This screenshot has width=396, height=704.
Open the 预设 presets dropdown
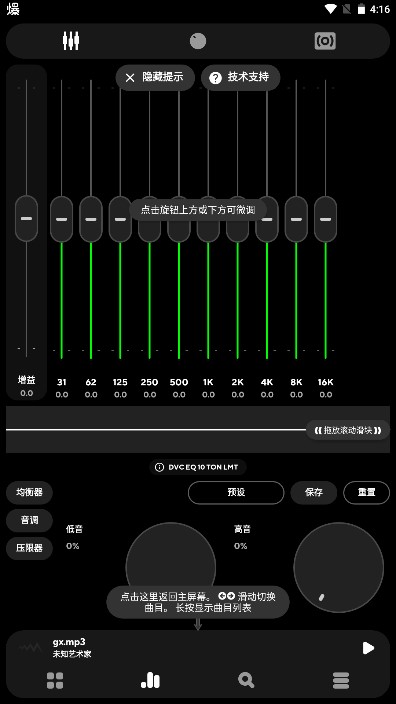236,493
